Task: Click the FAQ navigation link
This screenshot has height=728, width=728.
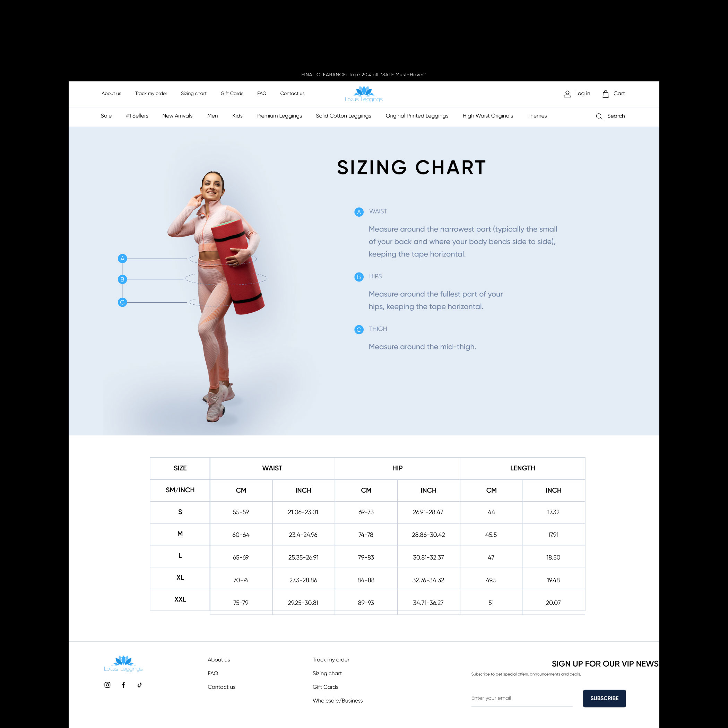Action: (x=261, y=93)
